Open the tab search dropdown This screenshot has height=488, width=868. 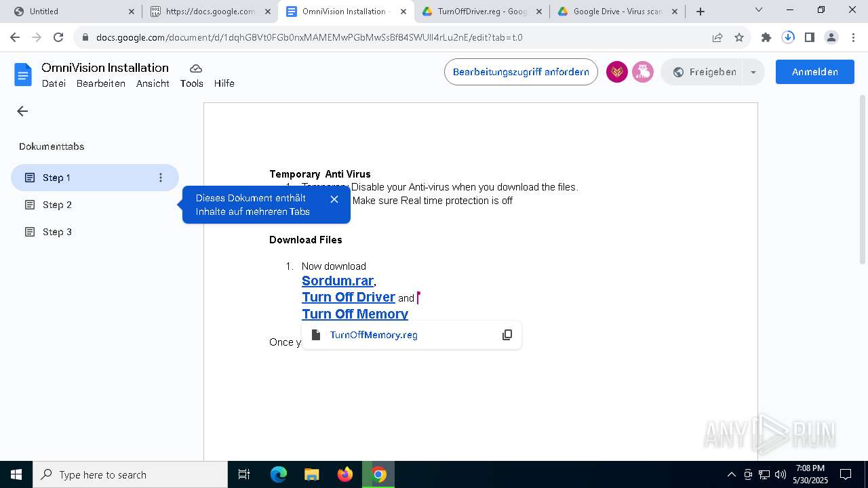[x=759, y=10]
